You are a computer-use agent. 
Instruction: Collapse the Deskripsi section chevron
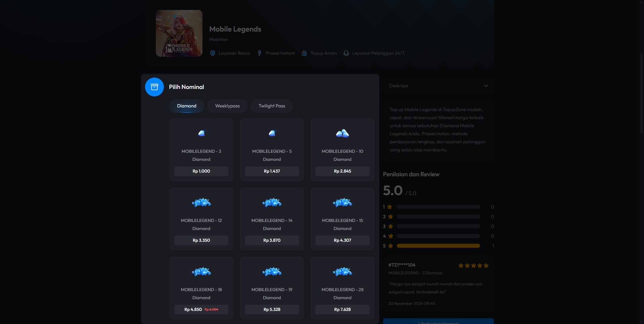coord(486,86)
